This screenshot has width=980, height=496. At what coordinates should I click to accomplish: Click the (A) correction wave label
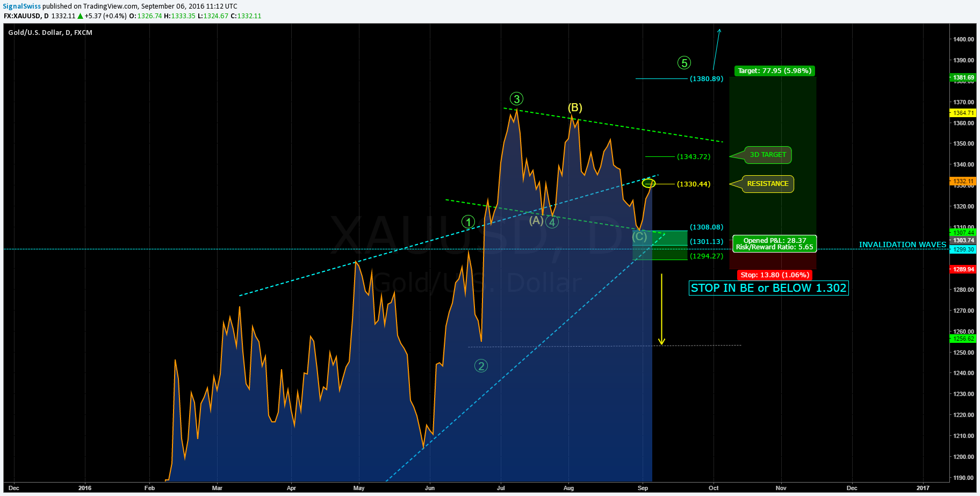click(x=536, y=220)
